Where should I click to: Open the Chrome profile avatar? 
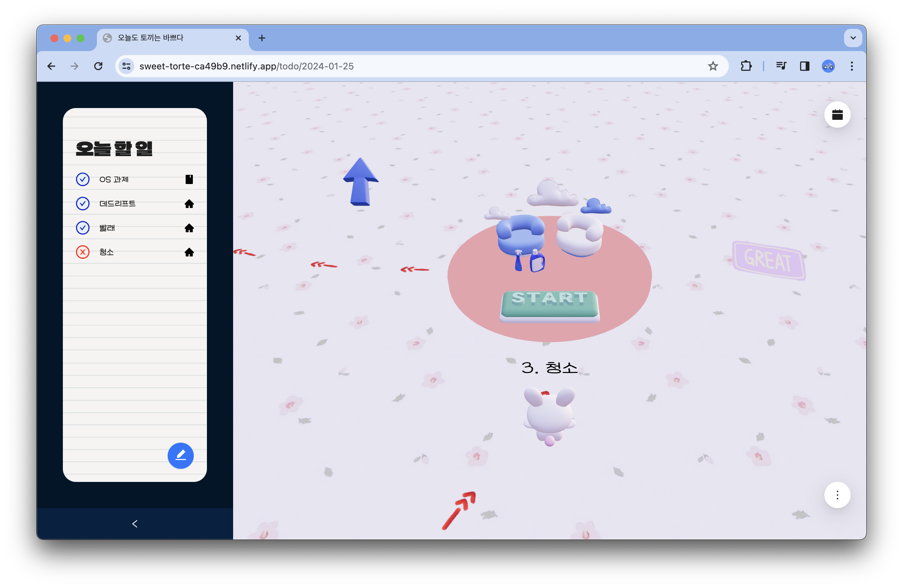tap(828, 66)
